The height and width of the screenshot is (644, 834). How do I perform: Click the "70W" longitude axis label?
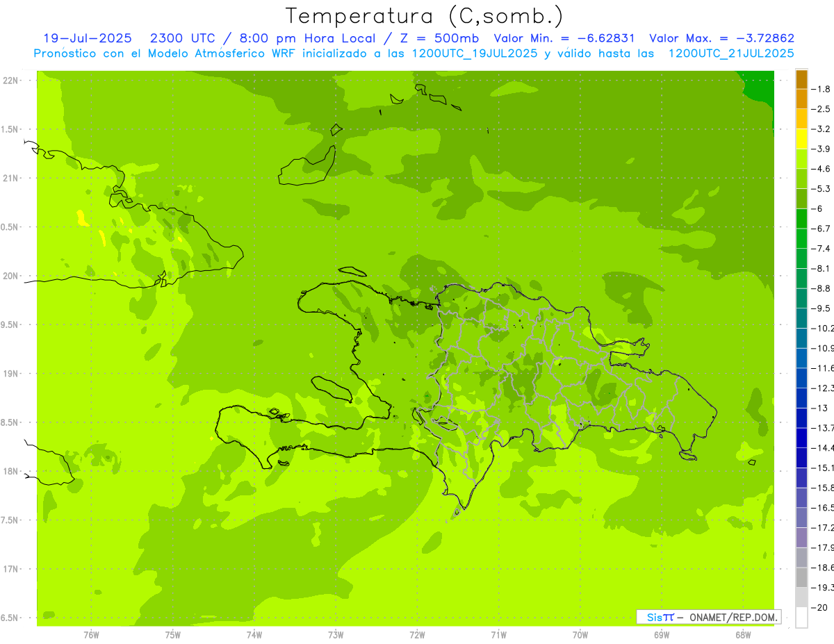pyautogui.click(x=580, y=635)
